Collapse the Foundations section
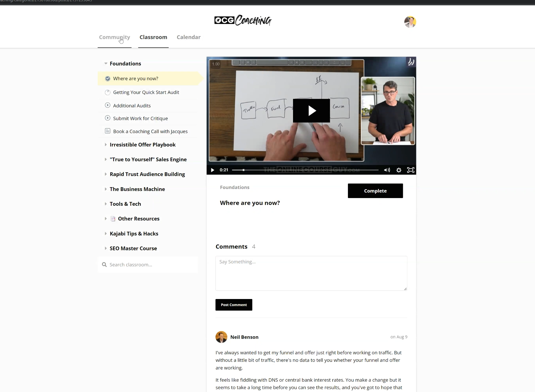 pyautogui.click(x=106, y=63)
